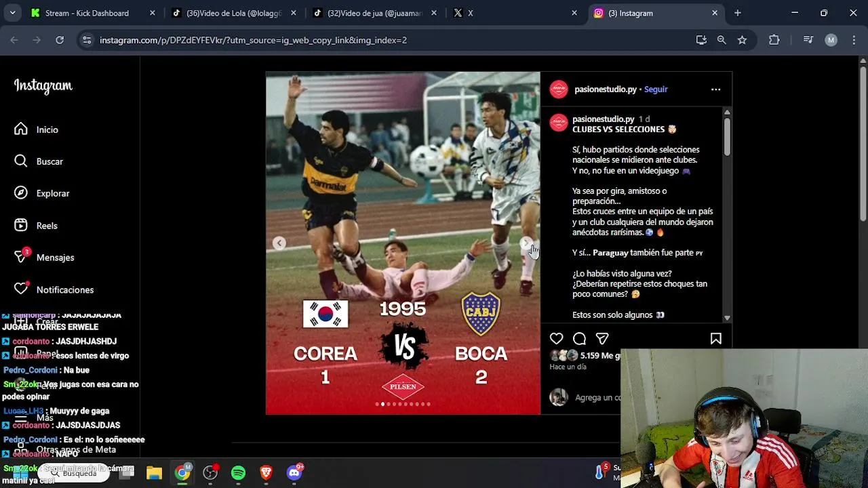This screenshot has height=488, width=868.
Task: Go to previous carousel image arrow
Action: (279, 243)
